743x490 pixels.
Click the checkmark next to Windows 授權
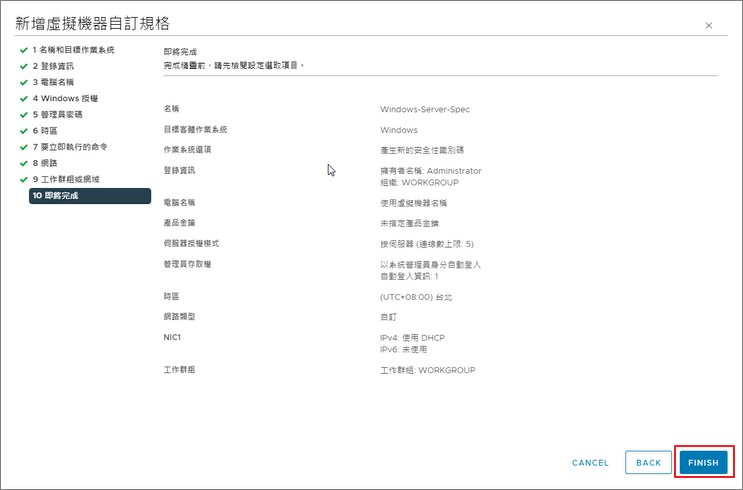24,98
